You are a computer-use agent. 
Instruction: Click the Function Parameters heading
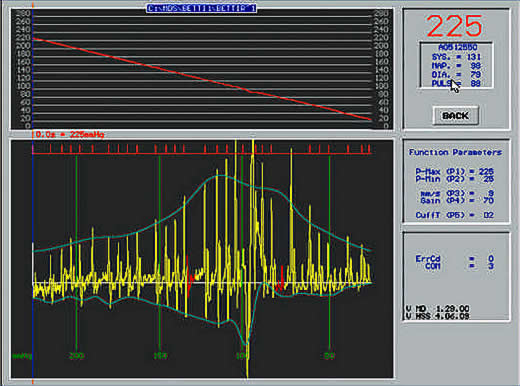(455, 152)
